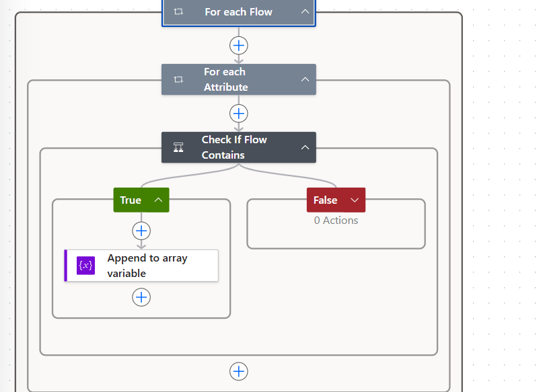Collapse the For each Flow loop
The width and height of the screenshot is (543, 392).
(305, 12)
